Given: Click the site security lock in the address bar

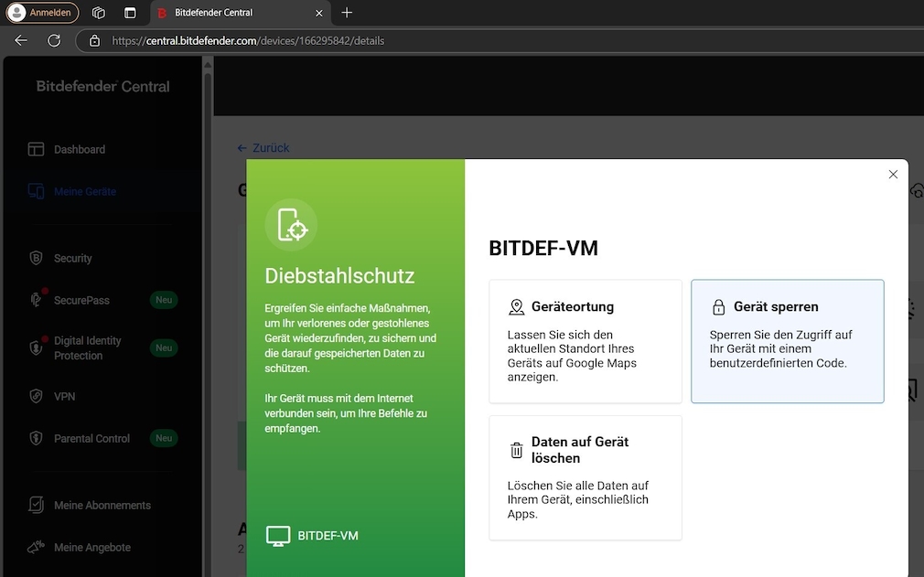Looking at the screenshot, I should pos(94,40).
